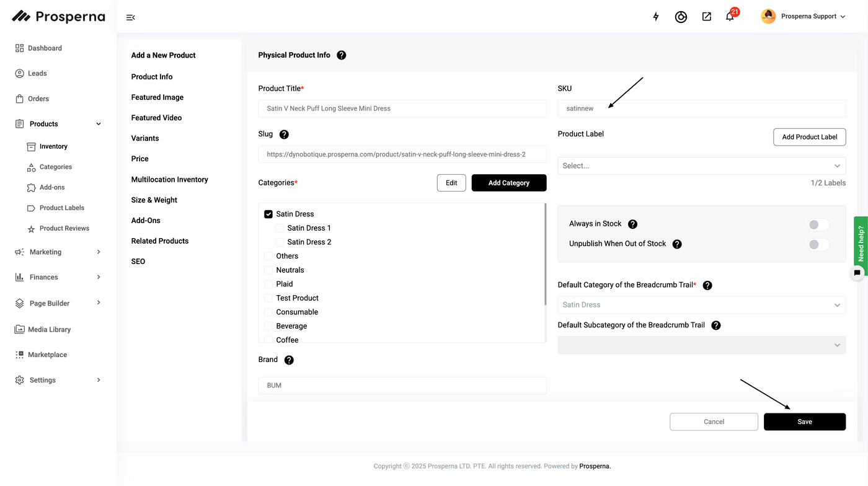Toggle the Always in Stock switch
Screen dimensions: 868x486
coord(818,224)
